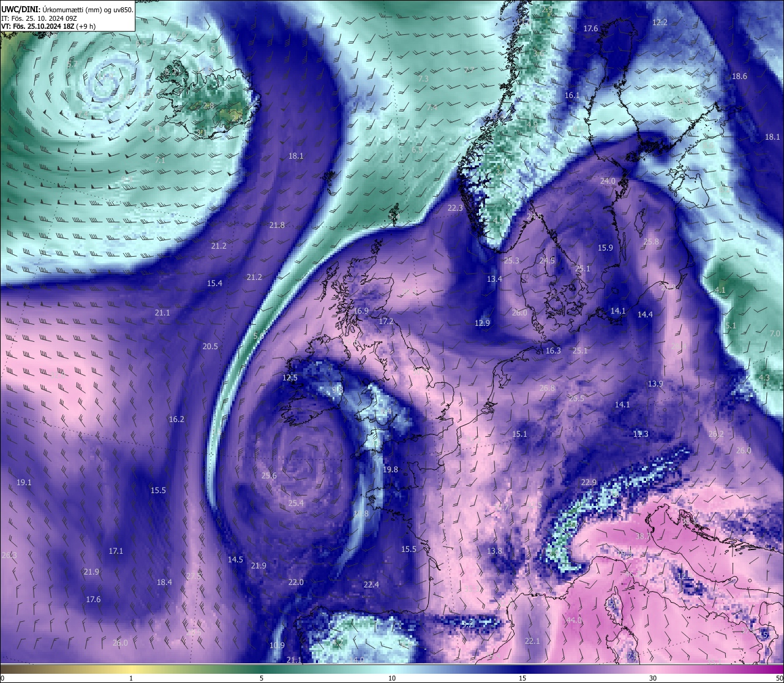This screenshot has height=683, width=784.
Task: Click the 21.8 value label
Action: click(x=277, y=225)
